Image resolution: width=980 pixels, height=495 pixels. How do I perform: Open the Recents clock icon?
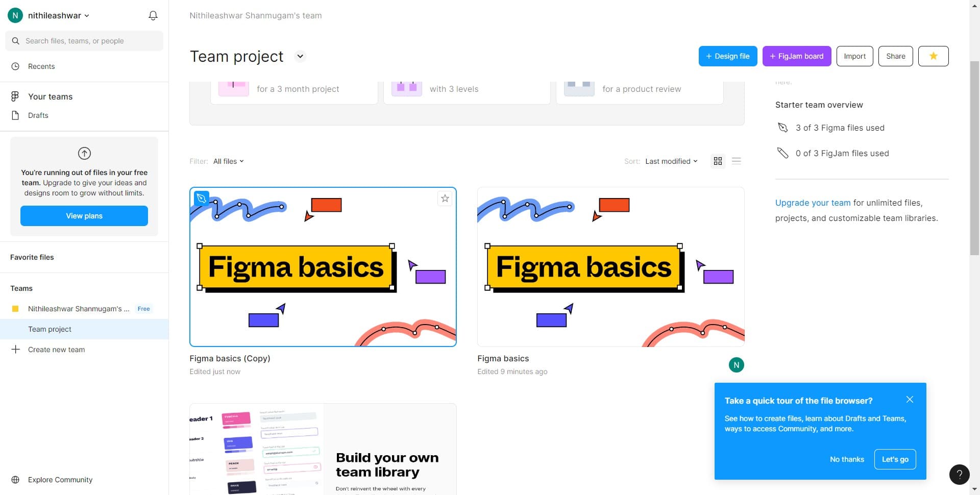(x=16, y=66)
